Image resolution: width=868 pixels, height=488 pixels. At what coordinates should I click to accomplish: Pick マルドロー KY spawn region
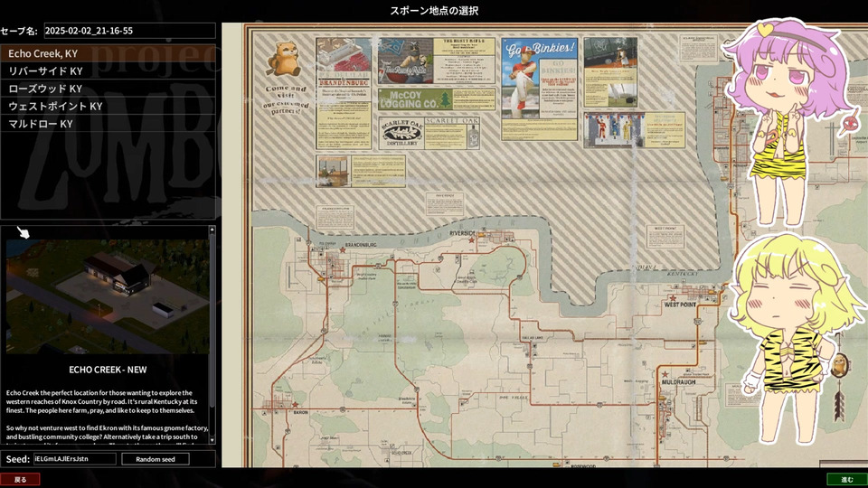pos(108,124)
